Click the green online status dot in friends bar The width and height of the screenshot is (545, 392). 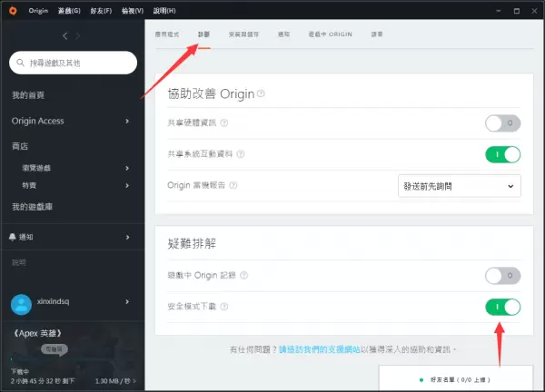click(421, 380)
